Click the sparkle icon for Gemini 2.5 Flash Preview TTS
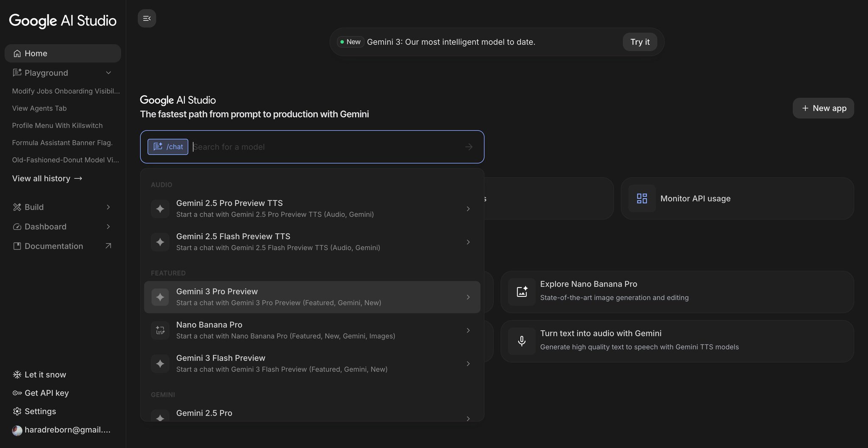The width and height of the screenshot is (868, 448). 160,242
